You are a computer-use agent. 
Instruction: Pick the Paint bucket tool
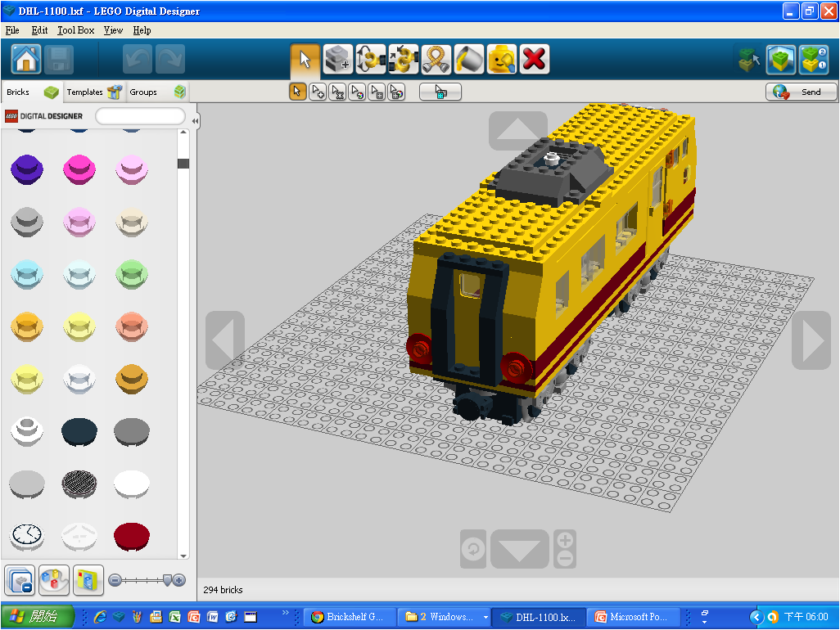point(469,60)
